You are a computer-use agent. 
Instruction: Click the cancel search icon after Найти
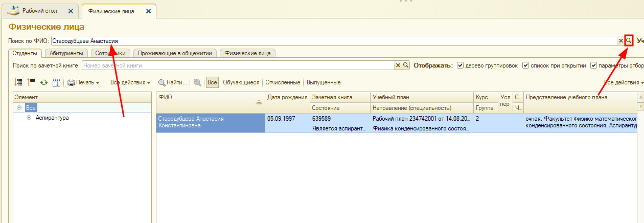coord(197,82)
